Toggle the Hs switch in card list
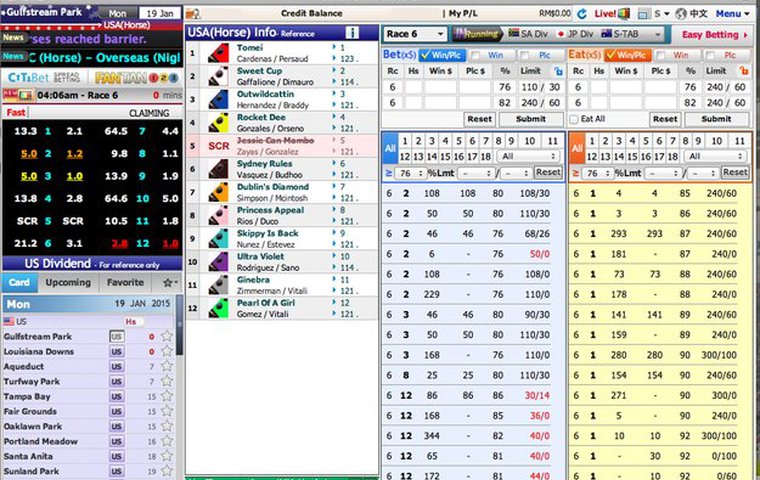Screen dimensions: 760x480 [134, 321]
